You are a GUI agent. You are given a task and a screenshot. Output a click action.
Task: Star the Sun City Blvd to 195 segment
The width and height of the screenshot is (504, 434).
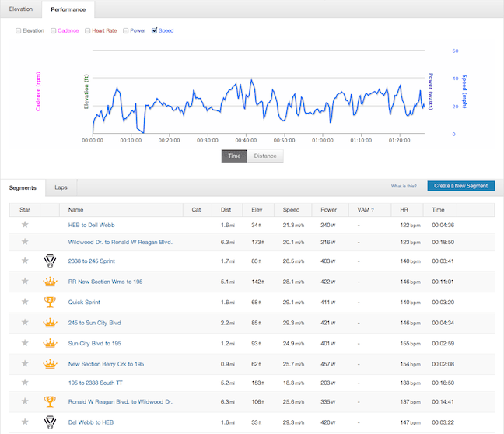click(x=24, y=342)
